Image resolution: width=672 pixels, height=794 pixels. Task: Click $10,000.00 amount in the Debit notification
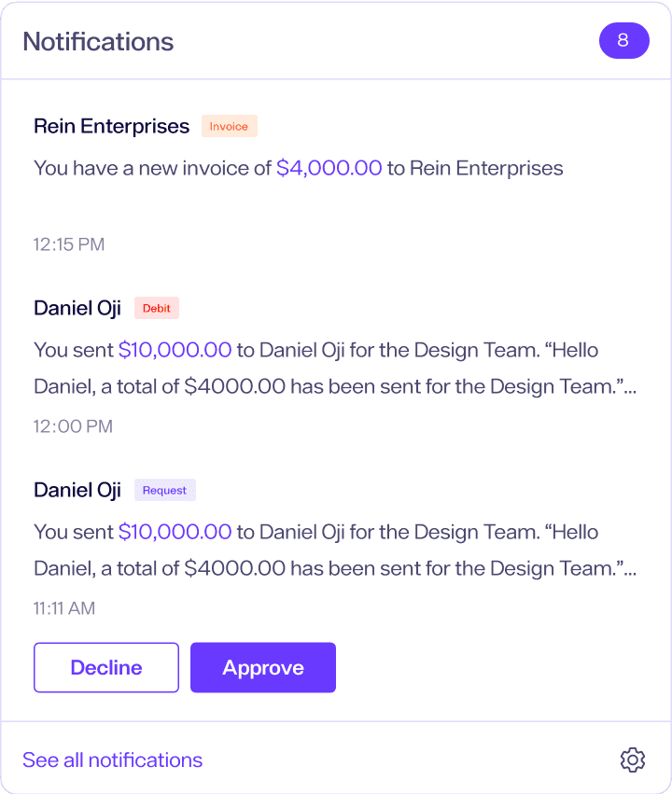(x=175, y=350)
